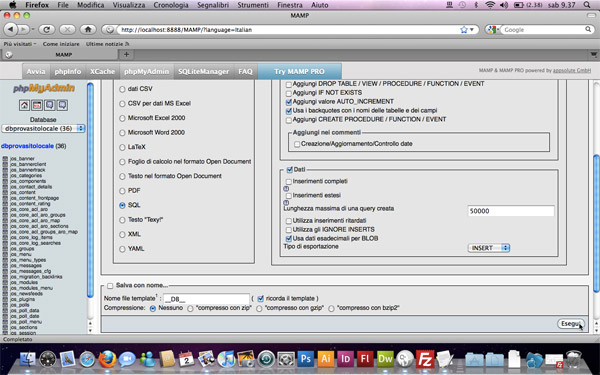Screen dimensions: 600x375
Task: Select the dati CSV export format
Action: tap(122, 89)
